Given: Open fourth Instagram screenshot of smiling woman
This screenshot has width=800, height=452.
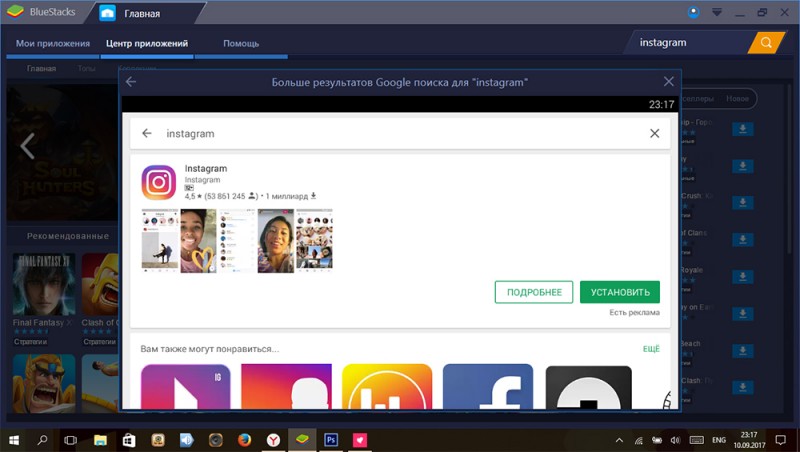Looking at the screenshot, I should pyautogui.click(x=276, y=240).
